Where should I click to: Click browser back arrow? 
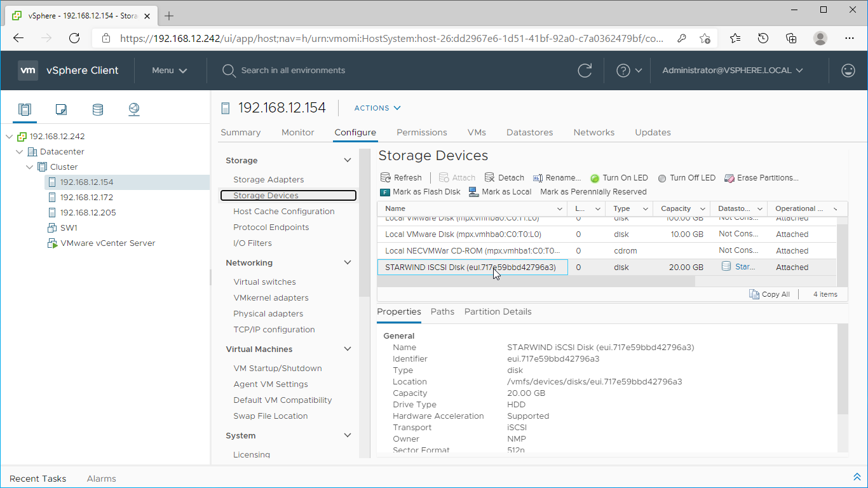(x=18, y=38)
